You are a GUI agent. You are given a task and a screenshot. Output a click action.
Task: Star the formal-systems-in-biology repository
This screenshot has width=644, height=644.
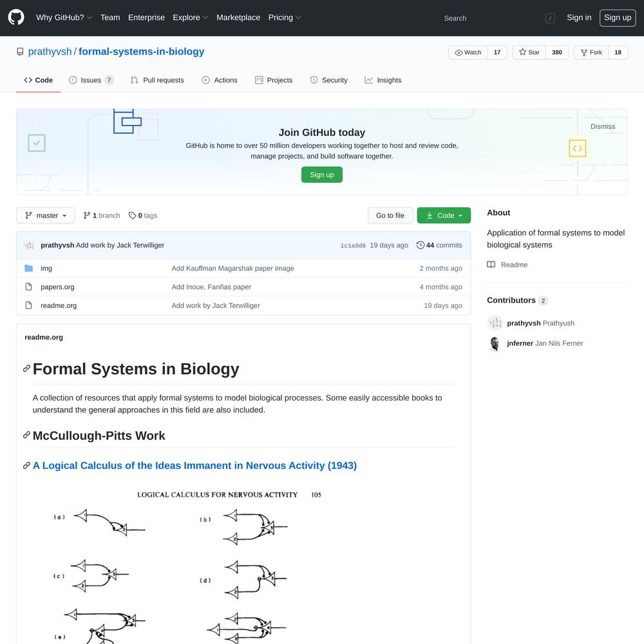pos(529,52)
